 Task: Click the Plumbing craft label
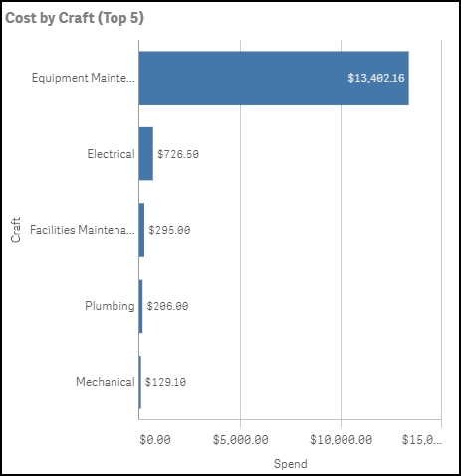pos(110,306)
